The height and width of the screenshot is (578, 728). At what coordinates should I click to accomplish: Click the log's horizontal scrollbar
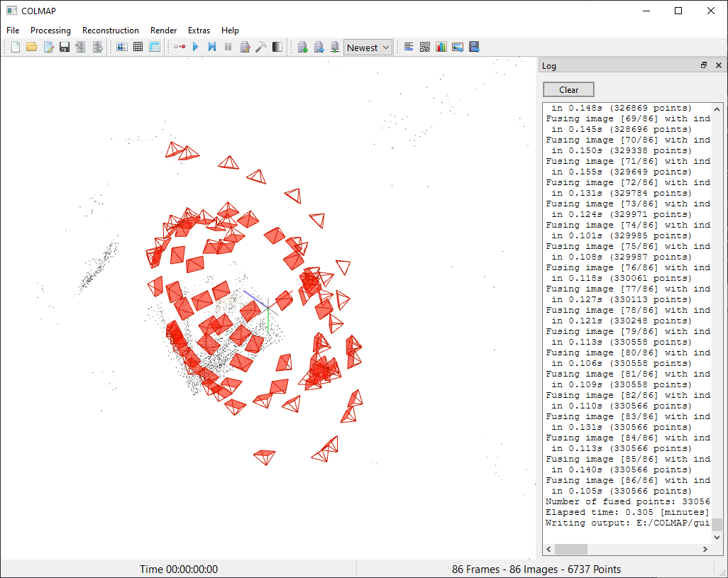570,548
